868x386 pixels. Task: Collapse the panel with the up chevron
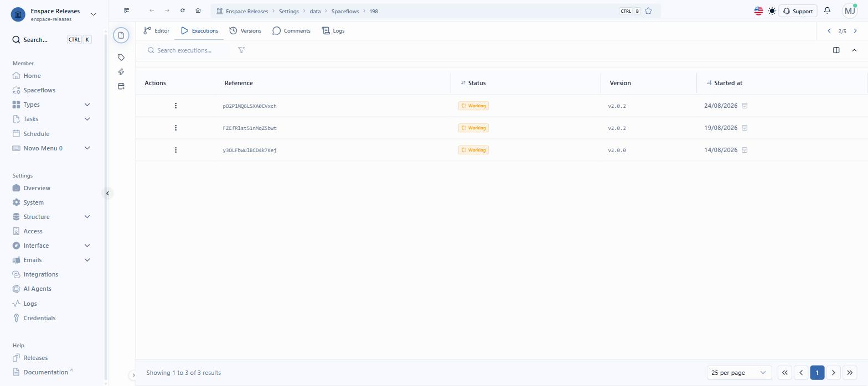coord(854,50)
